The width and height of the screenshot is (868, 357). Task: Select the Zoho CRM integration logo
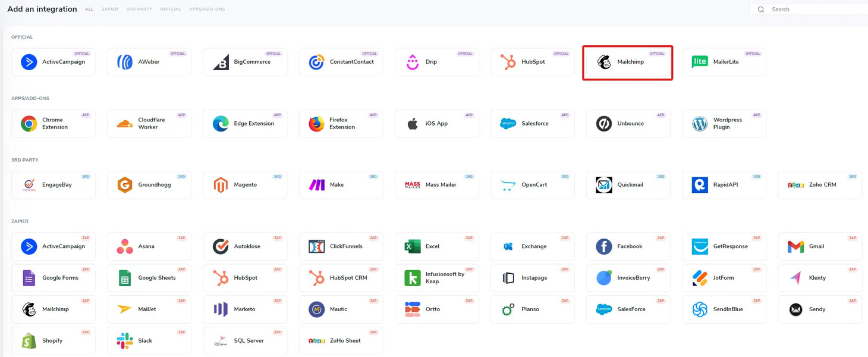(x=795, y=184)
